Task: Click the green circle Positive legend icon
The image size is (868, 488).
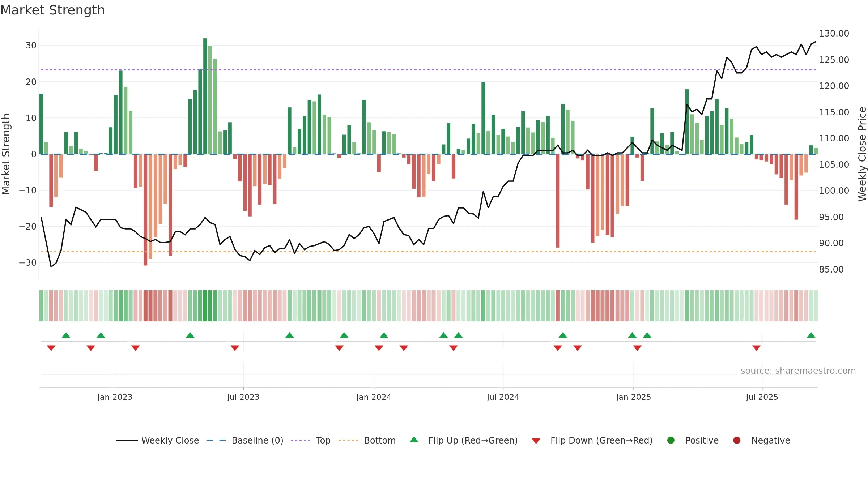Action: point(671,440)
